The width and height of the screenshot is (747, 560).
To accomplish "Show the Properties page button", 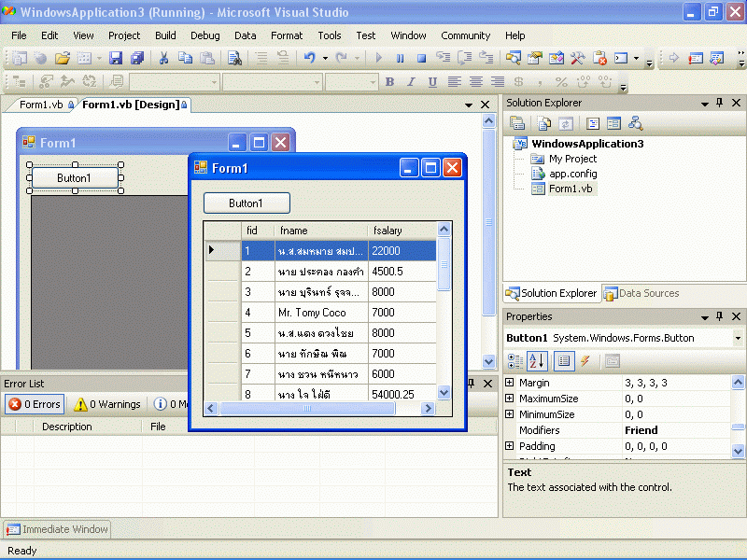I will tap(564, 361).
